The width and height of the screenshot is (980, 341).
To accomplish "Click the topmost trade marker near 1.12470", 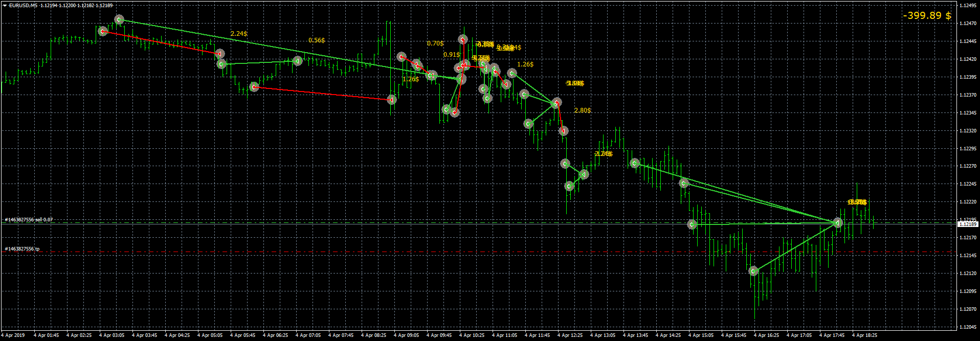I will point(119,20).
